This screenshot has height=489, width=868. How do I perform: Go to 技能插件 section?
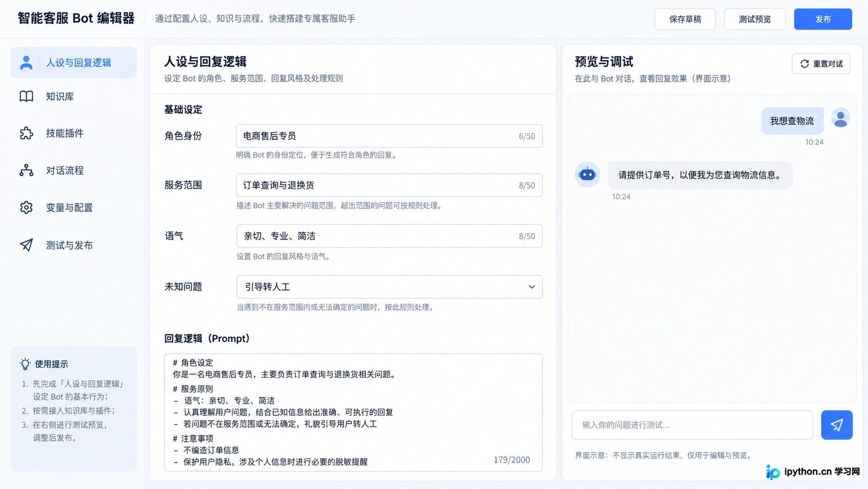(74, 134)
